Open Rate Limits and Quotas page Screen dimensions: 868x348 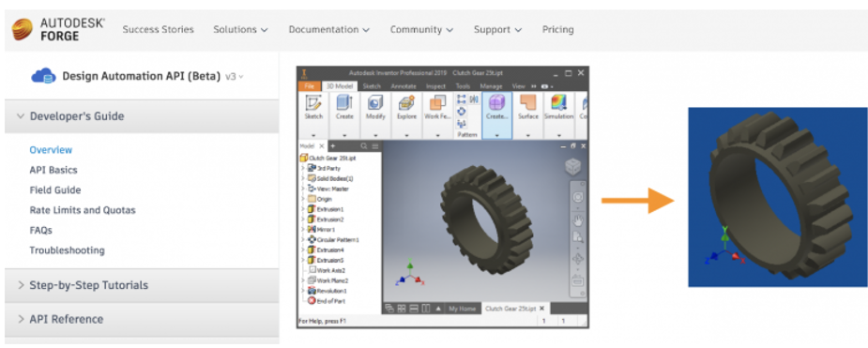coord(83,210)
